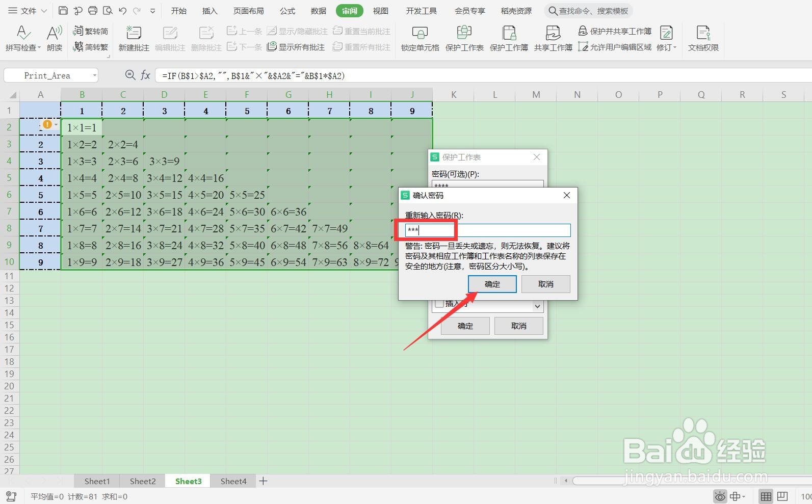812x504 pixels.
Task: Click 取消 in 确认密码 dialog
Action: pos(546,284)
